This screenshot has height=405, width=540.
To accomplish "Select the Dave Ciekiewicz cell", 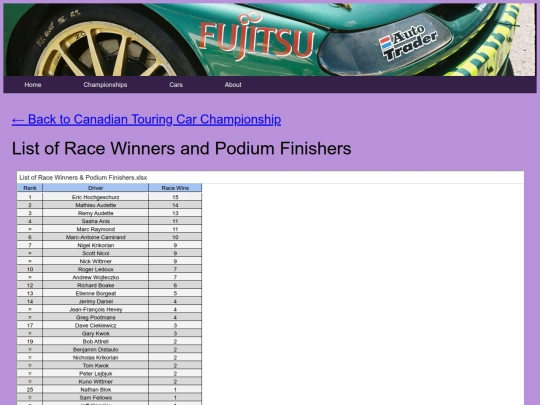I will pyautogui.click(x=95, y=325).
